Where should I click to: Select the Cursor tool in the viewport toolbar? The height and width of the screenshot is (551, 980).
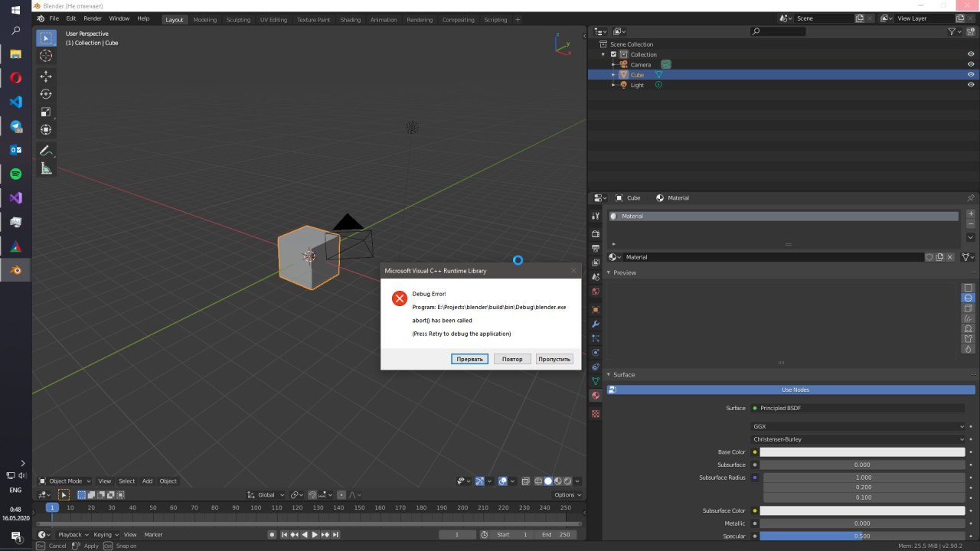pyautogui.click(x=46, y=55)
